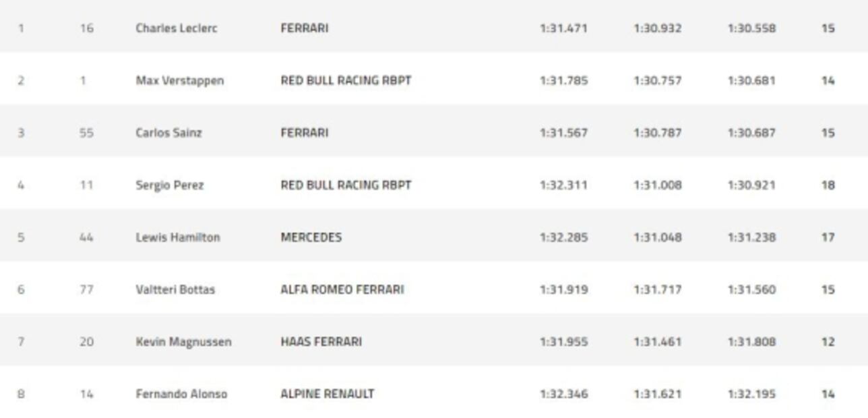Open Max Verstappen's driver entry
The height and width of the screenshot is (418, 868).
(x=180, y=81)
